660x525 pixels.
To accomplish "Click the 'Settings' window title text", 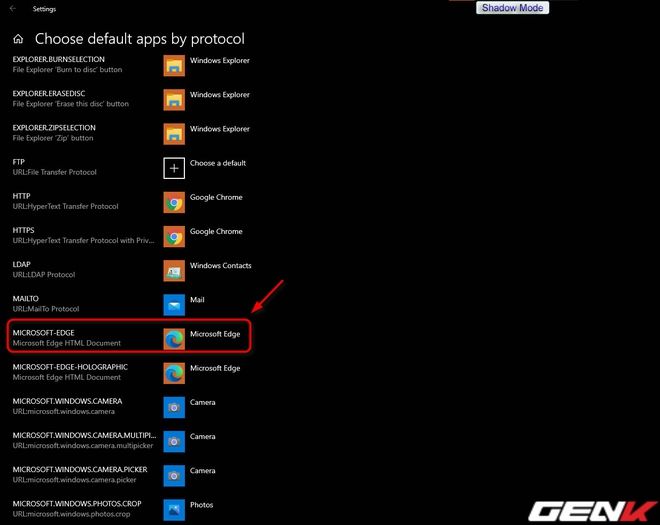I will click(44, 9).
